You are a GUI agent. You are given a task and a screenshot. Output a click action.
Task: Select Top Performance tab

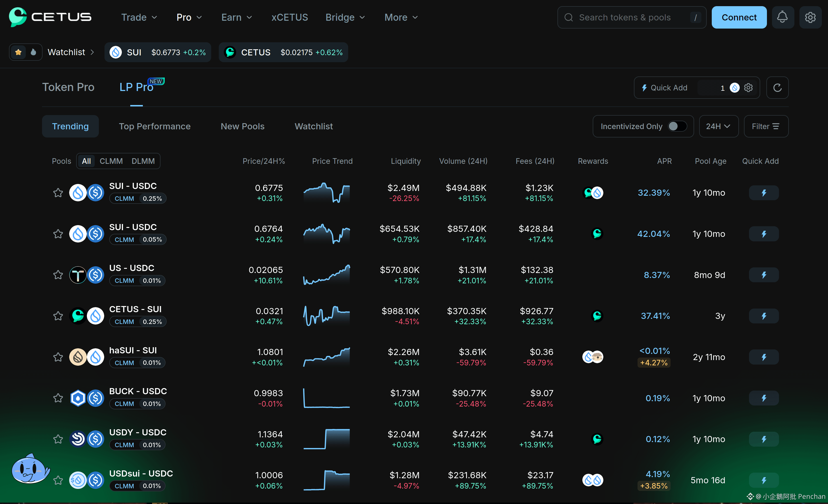(155, 126)
